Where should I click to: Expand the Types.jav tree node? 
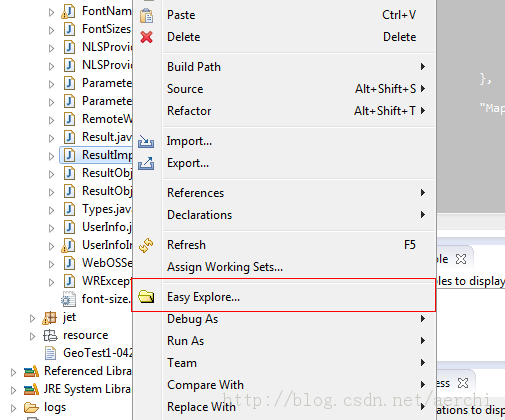[51, 210]
